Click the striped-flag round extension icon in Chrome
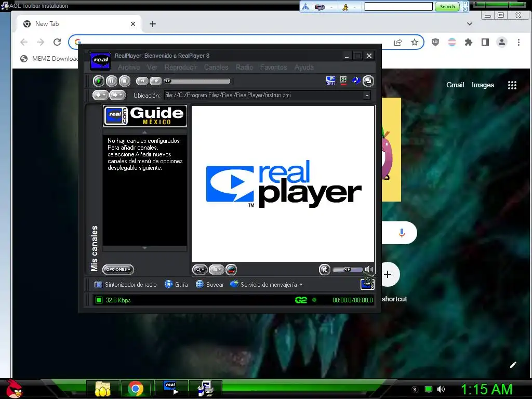 [452, 42]
